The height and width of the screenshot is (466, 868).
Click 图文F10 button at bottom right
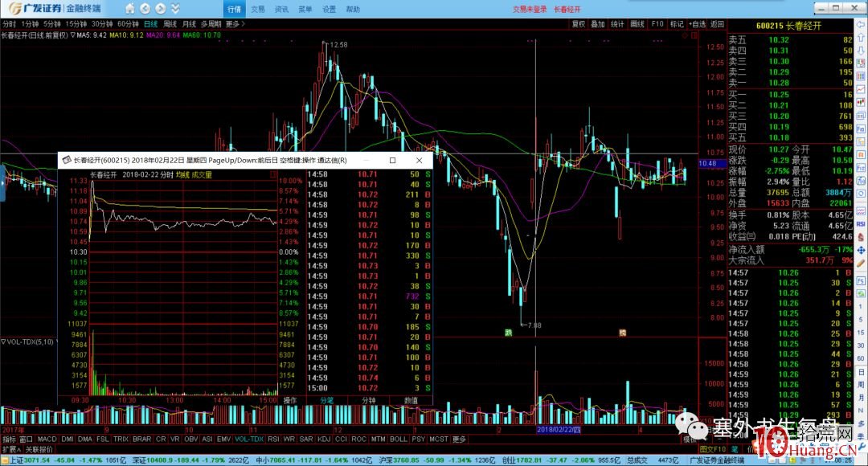click(712, 449)
